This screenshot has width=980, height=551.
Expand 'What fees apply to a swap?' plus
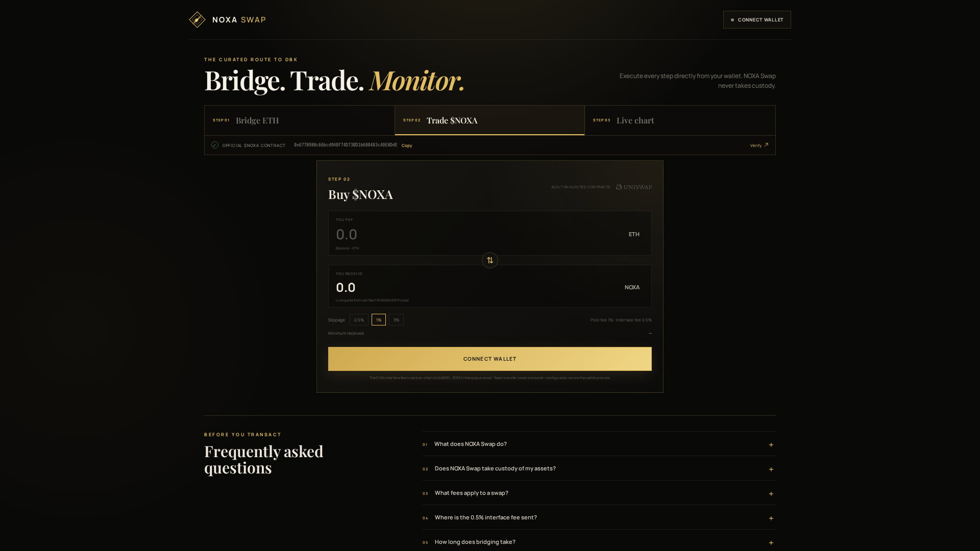tap(771, 494)
